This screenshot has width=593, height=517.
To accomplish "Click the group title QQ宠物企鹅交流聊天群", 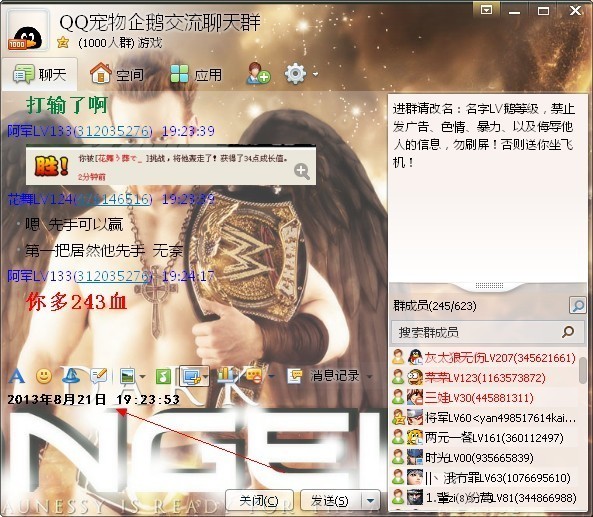I will pyautogui.click(x=160, y=22).
